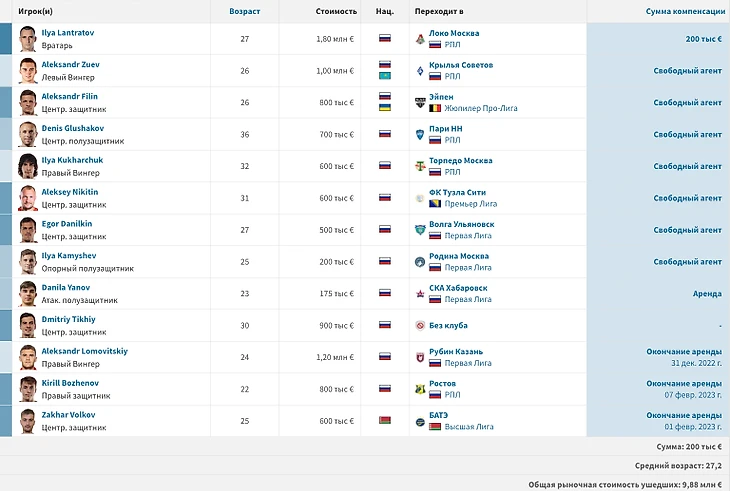
Task: Click the Lokomotiv Moscow club crest
Action: pos(420,39)
